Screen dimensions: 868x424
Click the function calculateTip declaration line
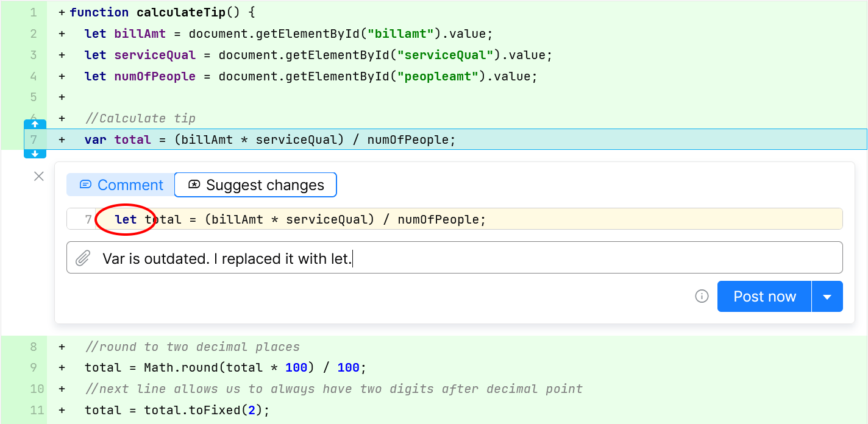click(163, 12)
